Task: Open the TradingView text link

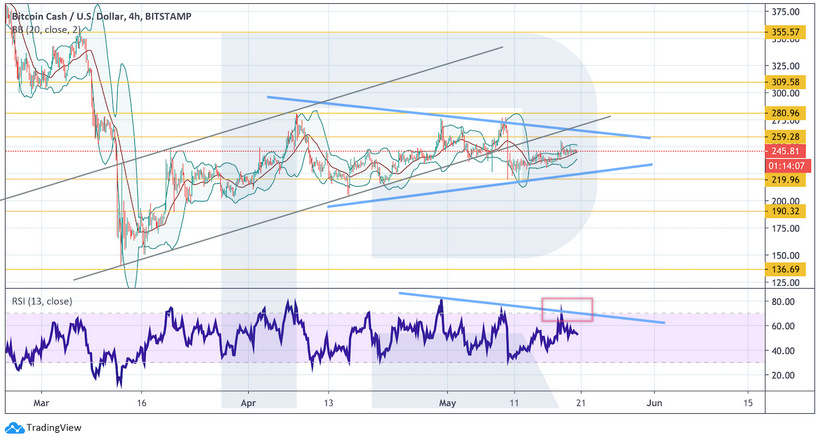Action: pos(52,429)
